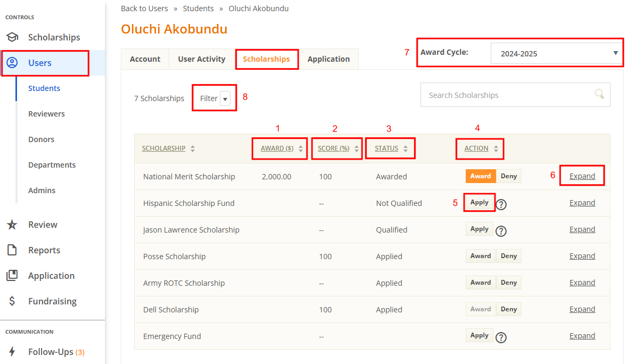Open Review via the star icon
Viewport: 627px width, 364px height.
pos(13,224)
